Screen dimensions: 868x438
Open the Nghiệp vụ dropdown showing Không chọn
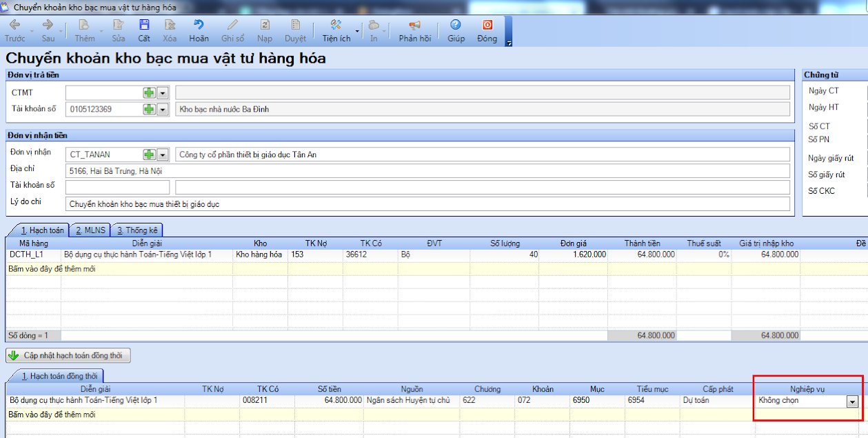click(x=853, y=401)
